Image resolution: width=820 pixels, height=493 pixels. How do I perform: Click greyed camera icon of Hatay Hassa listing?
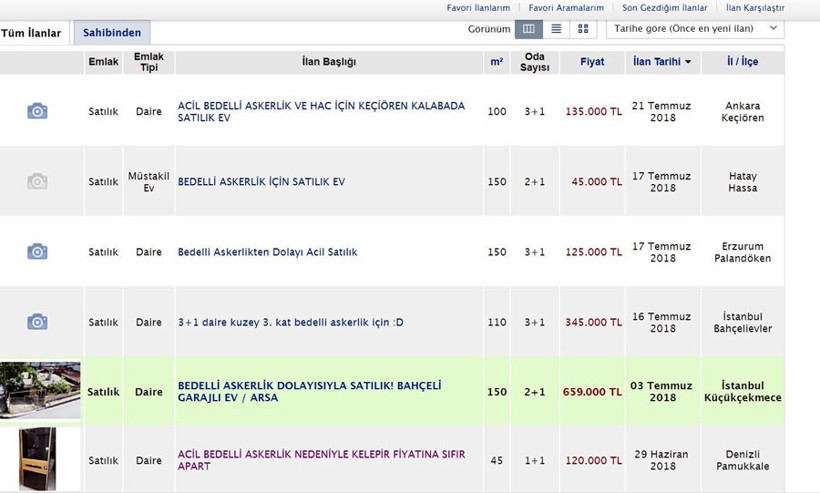coord(37,181)
